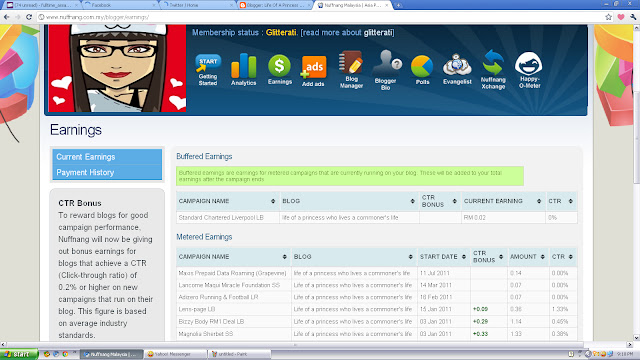Open the browser wrench settings menu
The width and height of the screenshot is (640, 360).
pyautogui.click(x=633, y=17)
